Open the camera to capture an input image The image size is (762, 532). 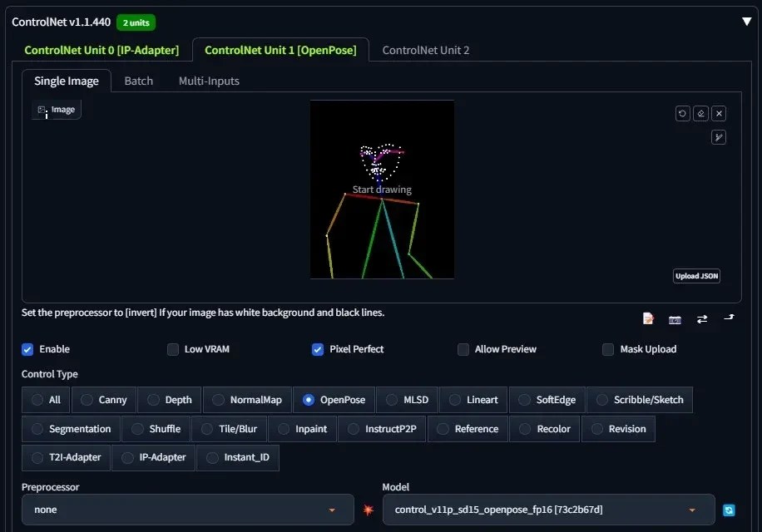tap(675, 318)
